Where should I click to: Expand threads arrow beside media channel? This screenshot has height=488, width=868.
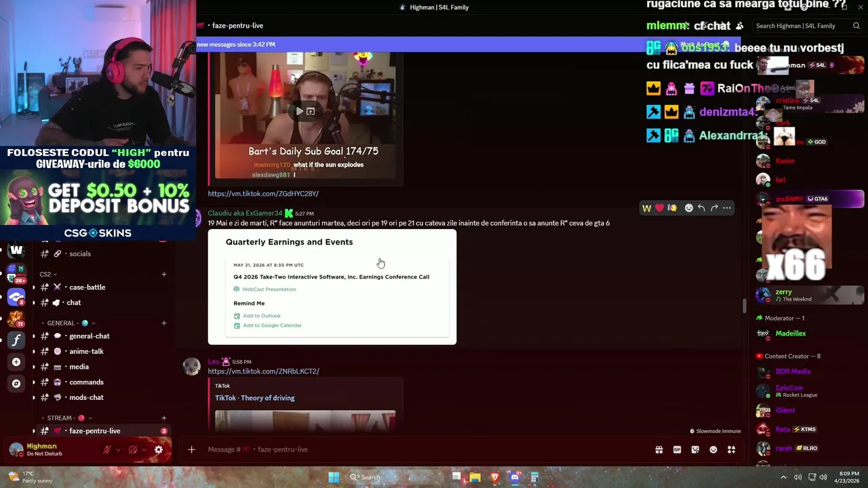pos(34,367)
